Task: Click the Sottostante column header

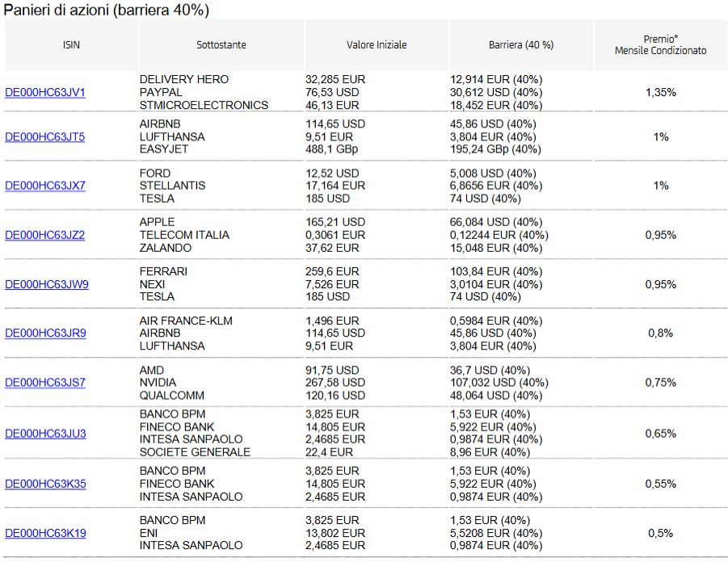Action: pyautogui.click(x=221, y=45)
